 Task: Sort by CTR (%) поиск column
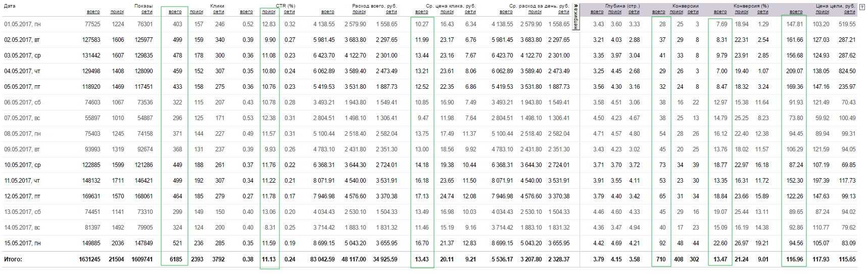click(x=269, y=12)
